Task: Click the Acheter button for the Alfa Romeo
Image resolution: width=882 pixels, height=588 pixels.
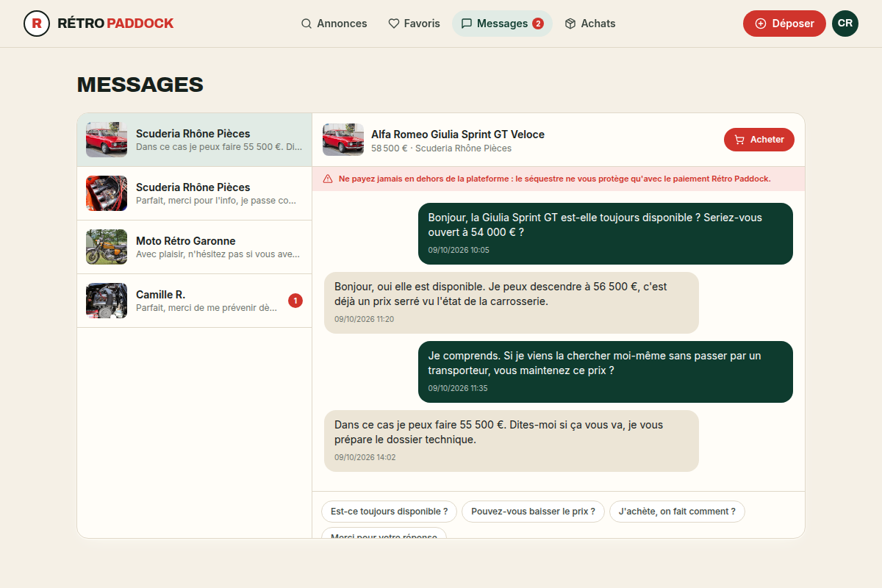Action: [x=759, y=140]
